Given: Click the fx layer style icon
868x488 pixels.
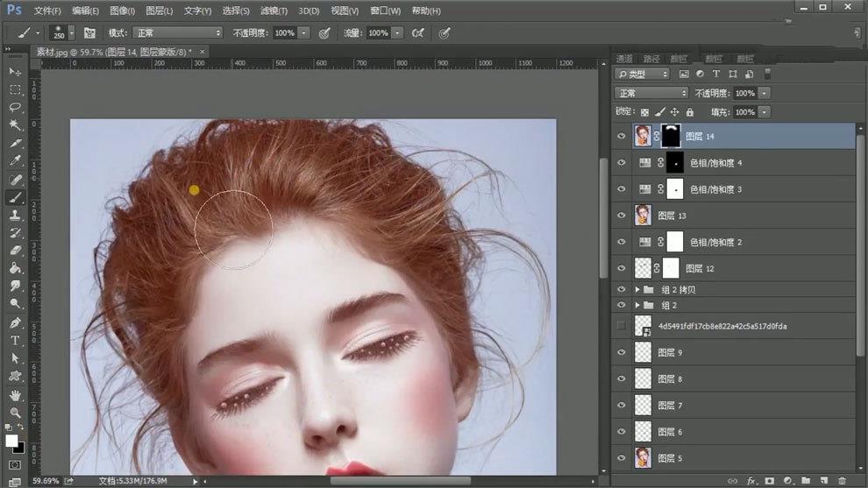Looking at the screenshot, I should 751,480.
